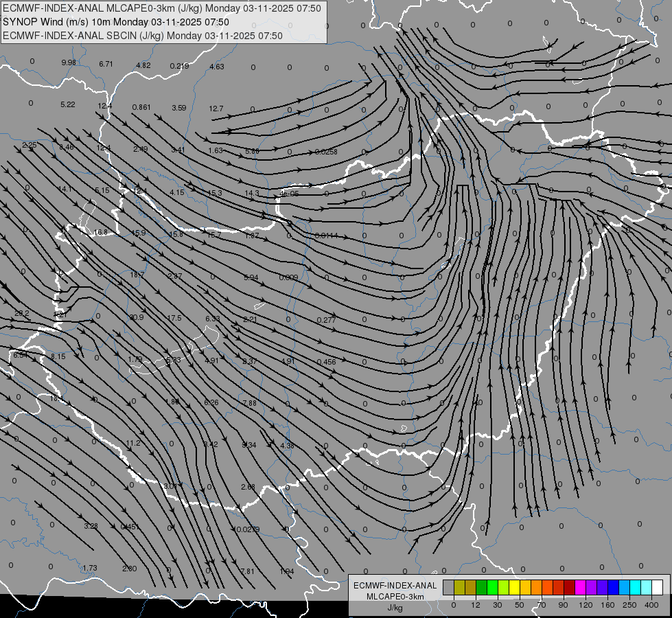
Task: Click the map value 0.277
Action: coord(327,320)
